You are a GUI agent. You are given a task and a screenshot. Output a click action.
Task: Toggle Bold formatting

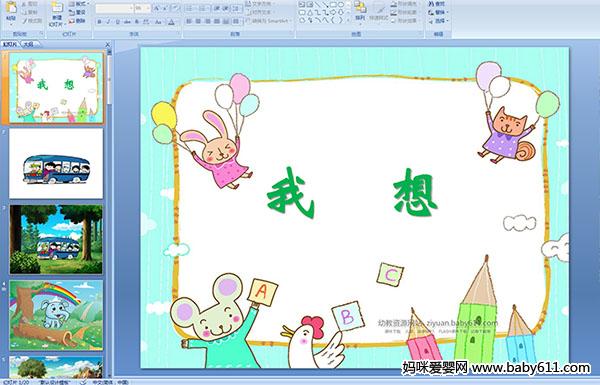[99, 22]
